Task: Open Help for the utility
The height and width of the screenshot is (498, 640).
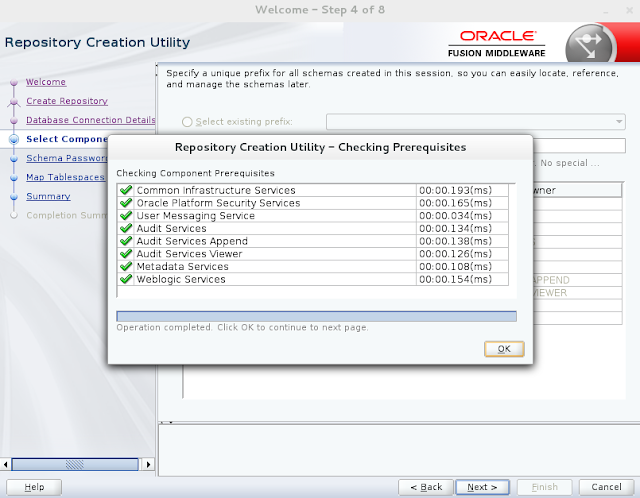Action: 34,487
